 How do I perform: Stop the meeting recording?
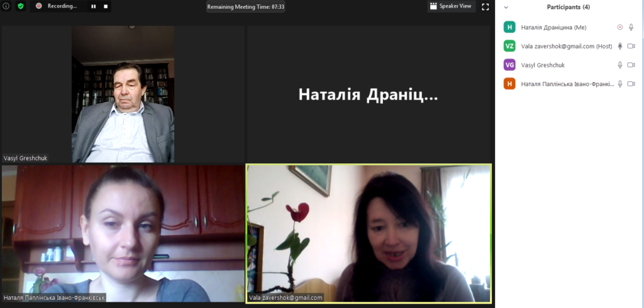(x=106, y=6)
